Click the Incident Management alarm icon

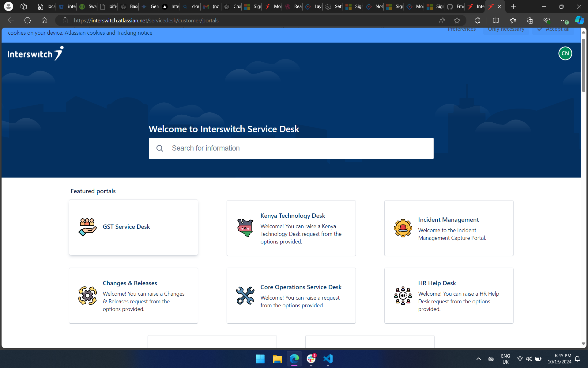point(403,228)
